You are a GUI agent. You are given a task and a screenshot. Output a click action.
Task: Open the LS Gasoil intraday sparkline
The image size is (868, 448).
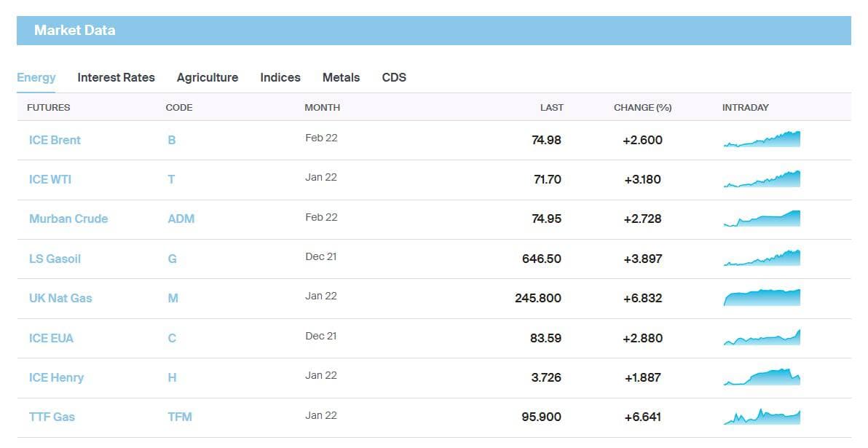click(x=762, y=258)
